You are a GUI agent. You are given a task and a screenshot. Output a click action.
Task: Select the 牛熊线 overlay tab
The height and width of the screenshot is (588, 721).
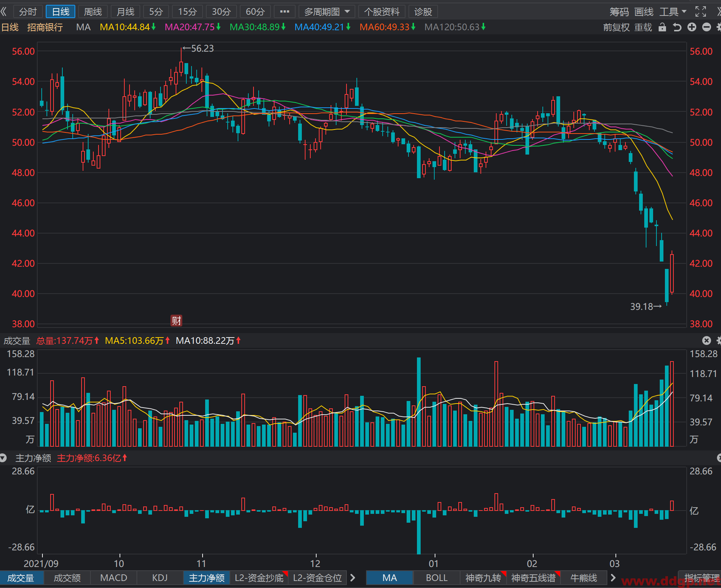[x=584, y=578]
